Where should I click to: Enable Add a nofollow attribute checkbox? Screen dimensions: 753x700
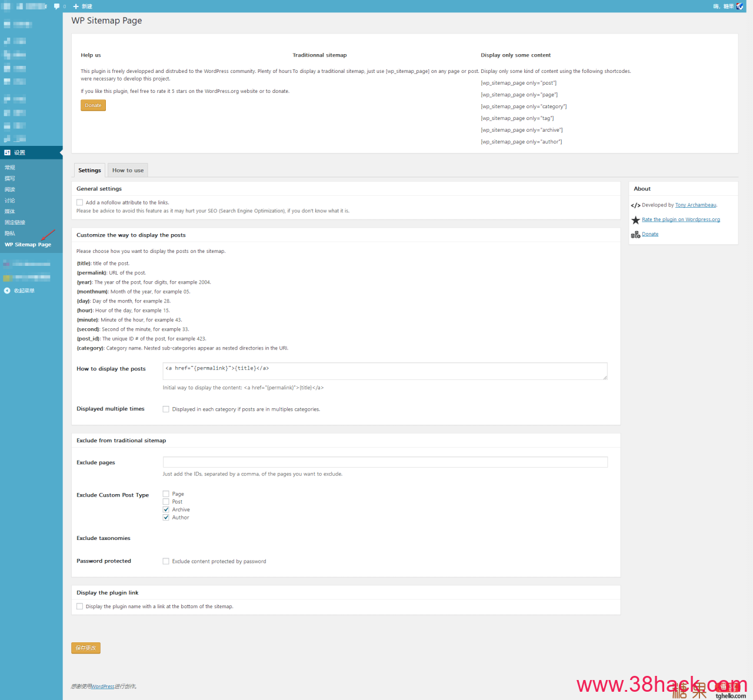click(79, 202)
